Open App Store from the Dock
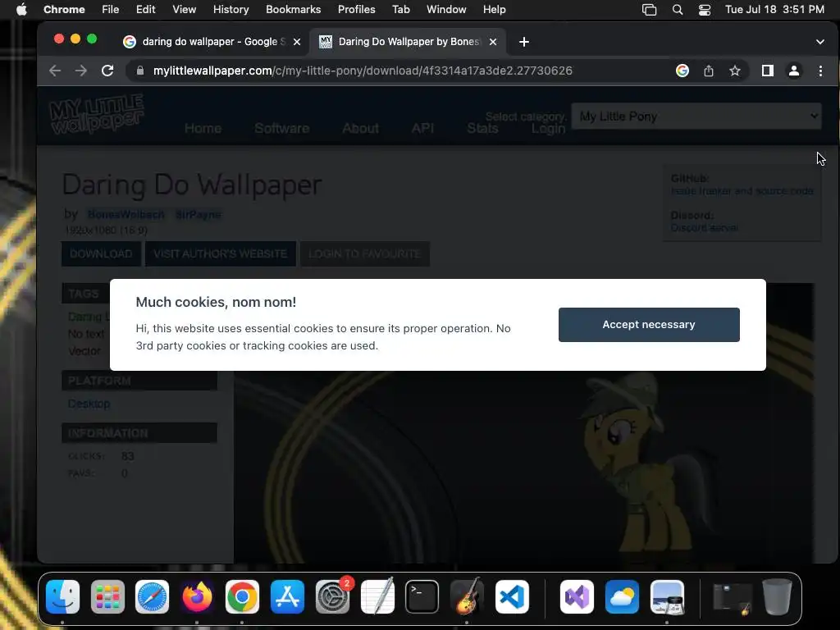Screen dimensions: 840x630 click(288, 597)
